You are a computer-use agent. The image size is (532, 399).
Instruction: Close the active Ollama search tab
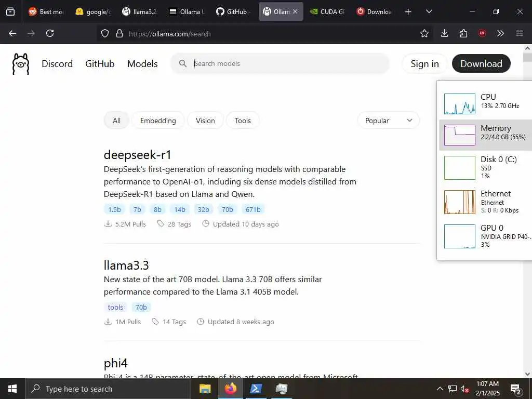point(295,11)
